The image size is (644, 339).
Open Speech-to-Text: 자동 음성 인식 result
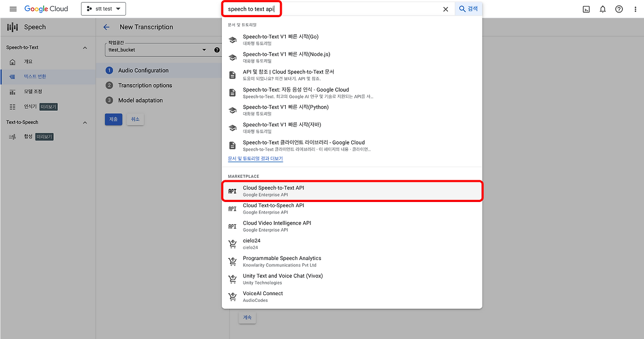point(352,93)
